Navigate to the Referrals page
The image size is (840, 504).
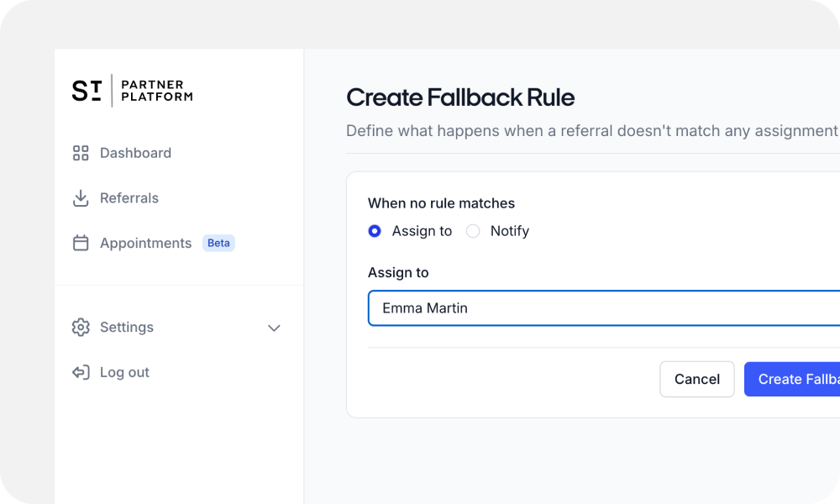click(129, 198)
